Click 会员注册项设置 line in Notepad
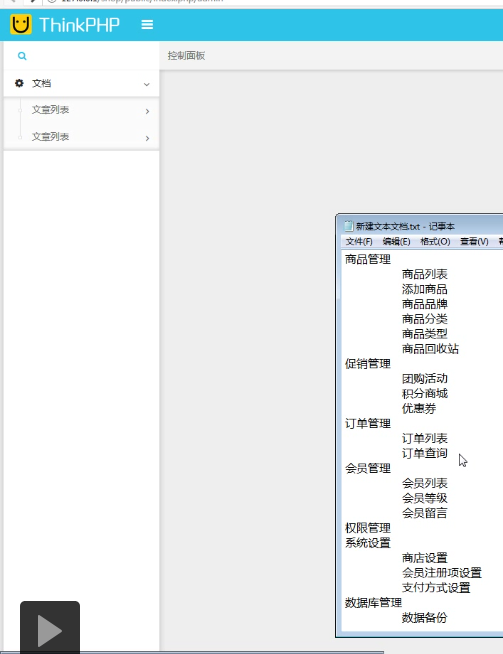The image size is (503, 654). coord(442,573)
